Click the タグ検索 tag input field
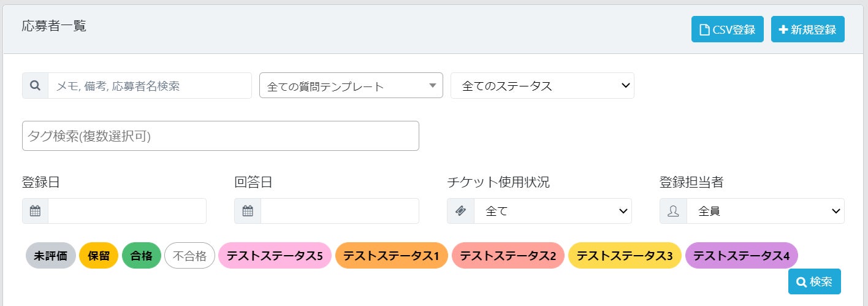This screenshot has width=868, height=306. (x=220, y=136)
